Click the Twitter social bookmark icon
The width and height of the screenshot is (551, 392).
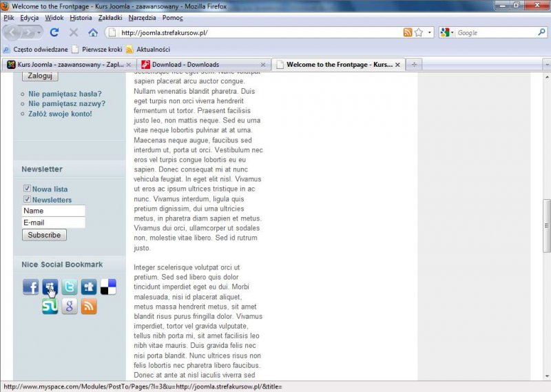coord(70,287)
